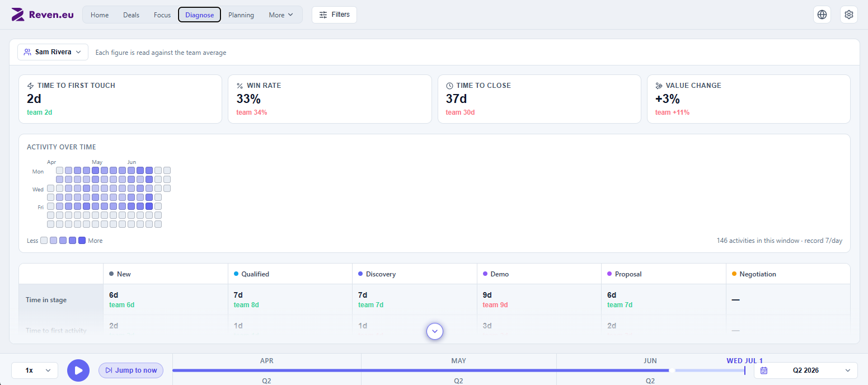Click the globe language icon
The image size is (868, 385).
[822, 15]
